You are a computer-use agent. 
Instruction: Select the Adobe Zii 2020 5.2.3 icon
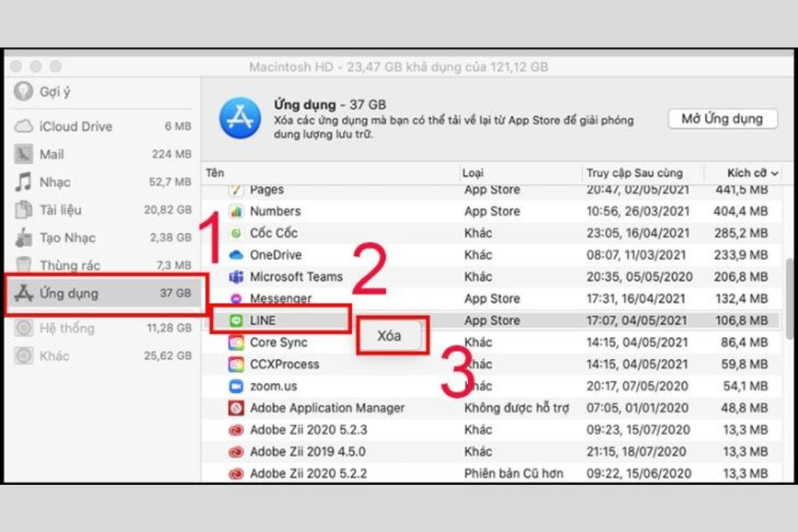(x=236, y=430)
